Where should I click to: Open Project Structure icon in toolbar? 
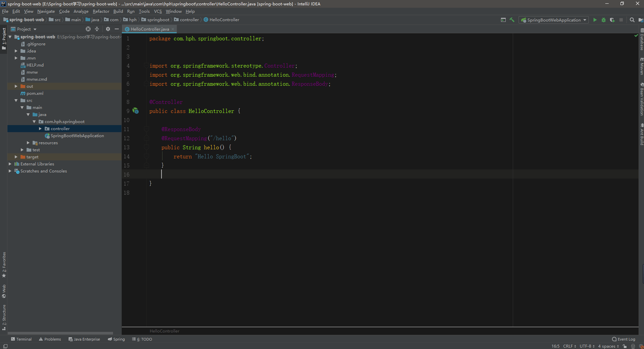[641, 20]
